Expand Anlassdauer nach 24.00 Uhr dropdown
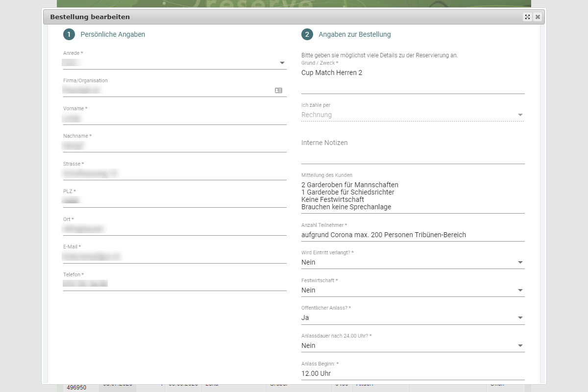588x392 pixels. tap(520, 346)
